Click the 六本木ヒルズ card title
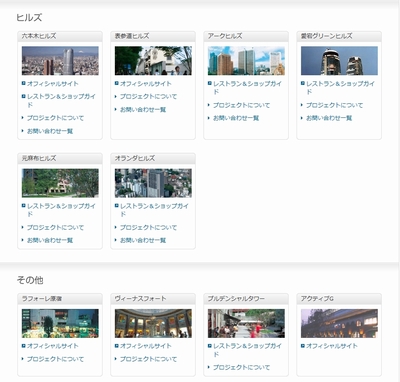The height and width of the screenshot is (382, 400). [39, 36]
